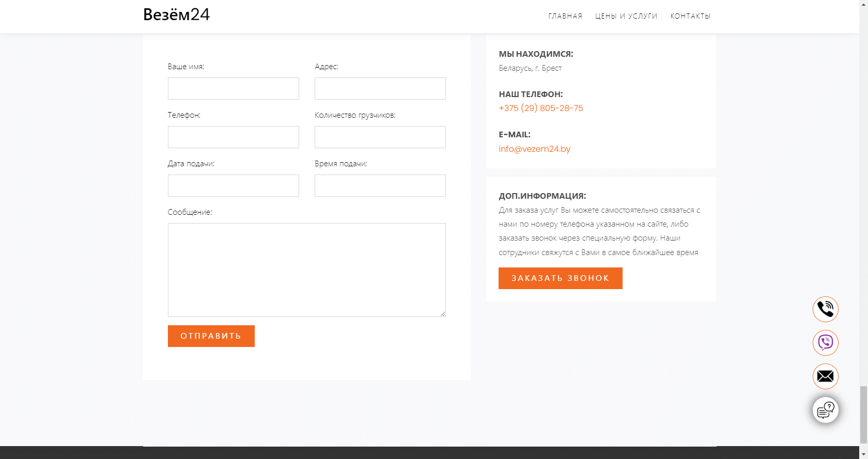Image resolution: width=868 pixels, height=459 pixels.
Task: Focus the Количество грузчиков input field
Action: point(380,137)
